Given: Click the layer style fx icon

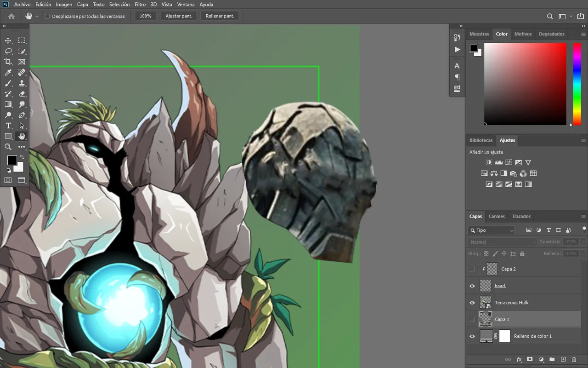Looking at the screenshot, I should (519, 359).
